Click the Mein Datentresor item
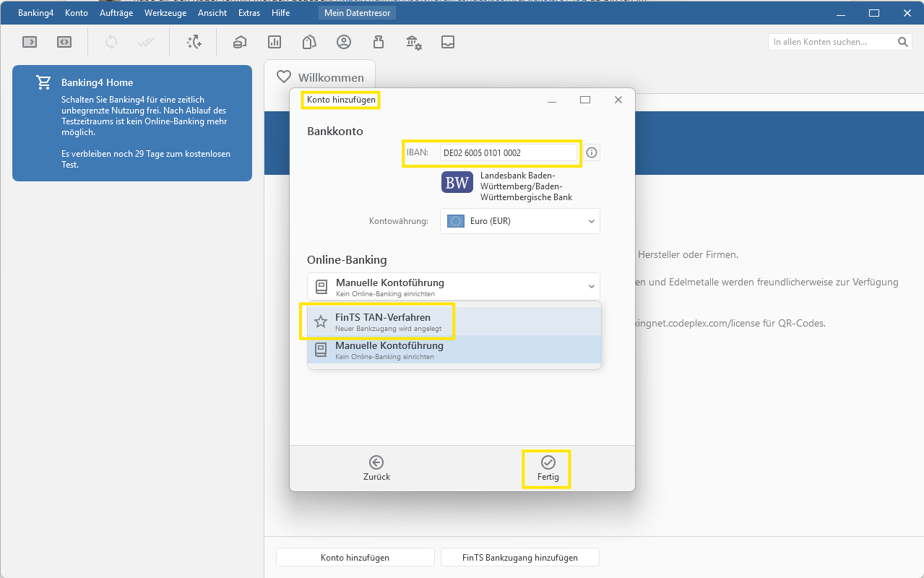The height and width of the screenshot is (578, 924). [357, 13]
